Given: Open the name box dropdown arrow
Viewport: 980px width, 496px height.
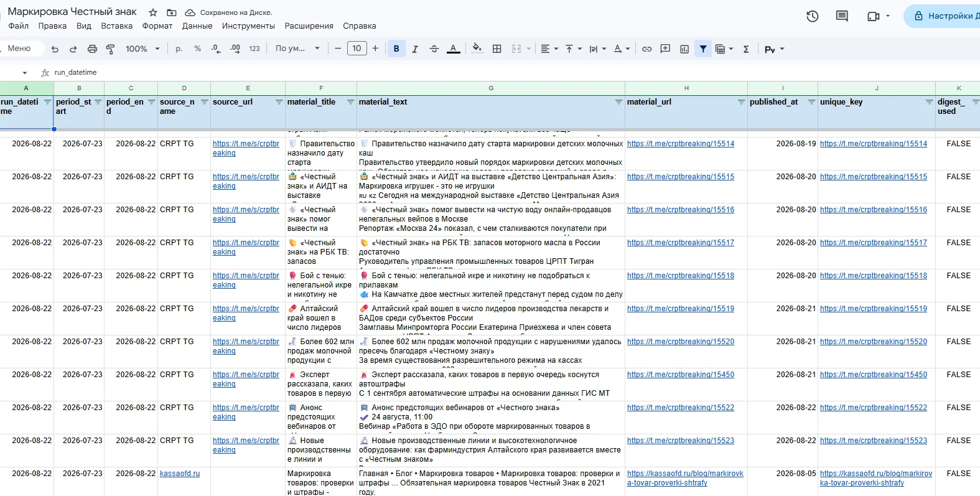Looking at the screenshot, I should [x=25, y=73].
